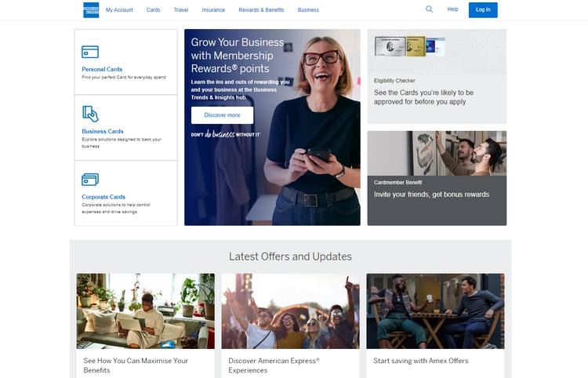Open 'See the Cards you're likely to be approved for'
The image size is (588, 378).
(x=423, y=97)
